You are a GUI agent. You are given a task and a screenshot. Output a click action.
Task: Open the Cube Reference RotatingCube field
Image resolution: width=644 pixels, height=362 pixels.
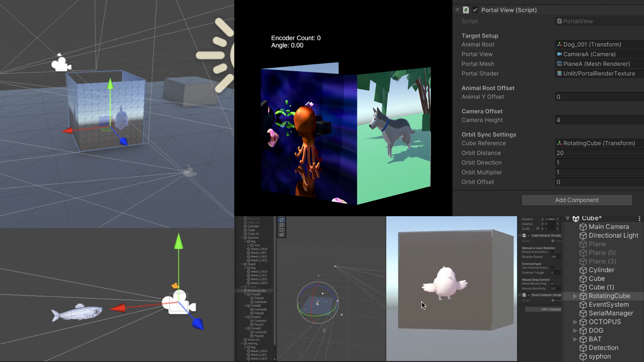[x=600, y=143]
